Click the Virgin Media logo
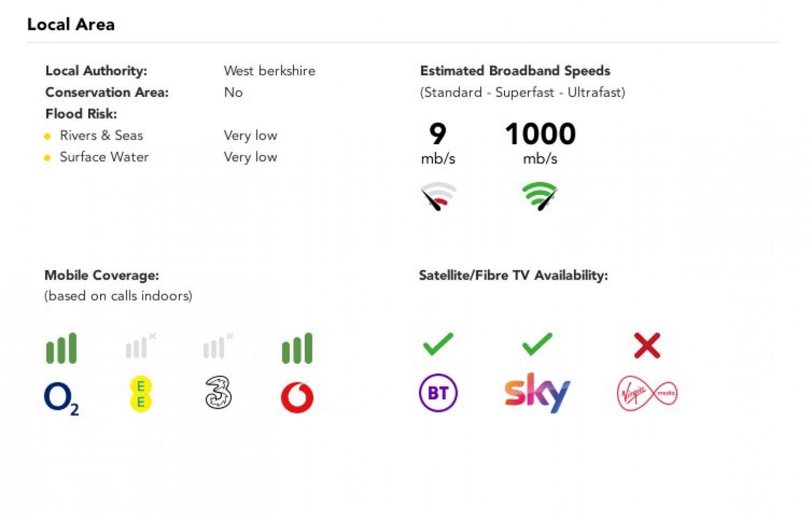The width and height of the screenshot is (812, 520). pos(647,393)
